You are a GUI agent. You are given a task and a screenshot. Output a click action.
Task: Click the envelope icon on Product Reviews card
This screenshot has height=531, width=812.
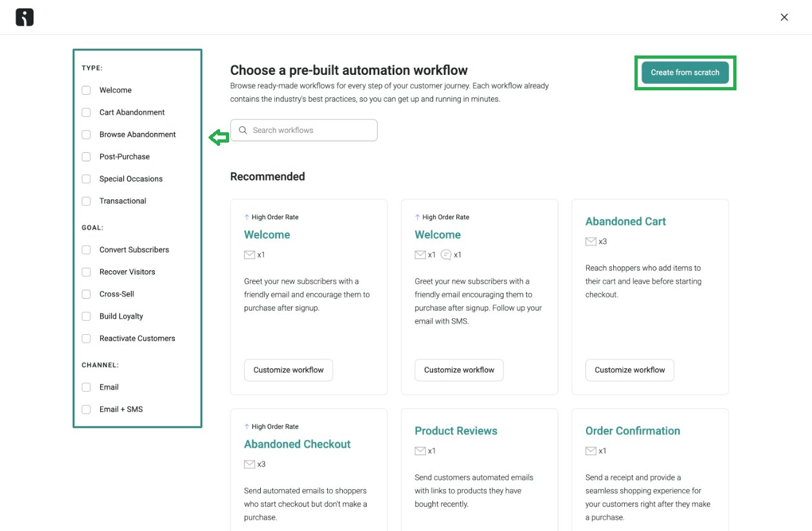tap(420, 450)
